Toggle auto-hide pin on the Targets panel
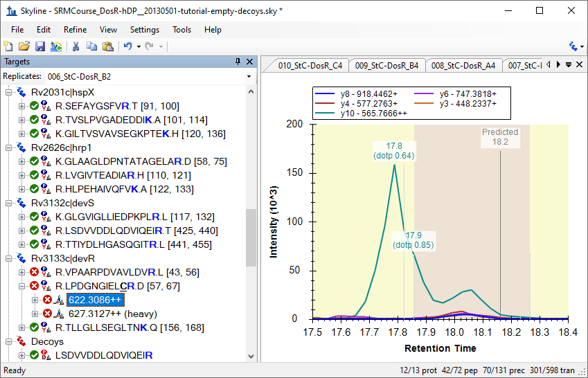Screen dimensions: 588x378 (238, 62)
